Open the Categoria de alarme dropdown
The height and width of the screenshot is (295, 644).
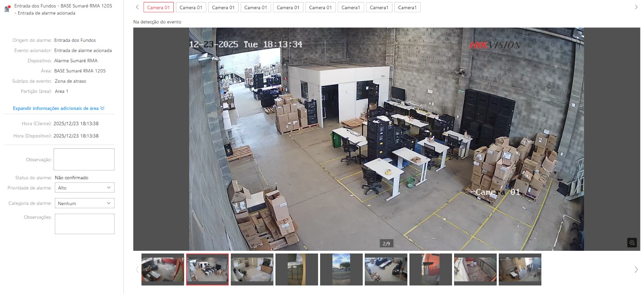point(85,203)
